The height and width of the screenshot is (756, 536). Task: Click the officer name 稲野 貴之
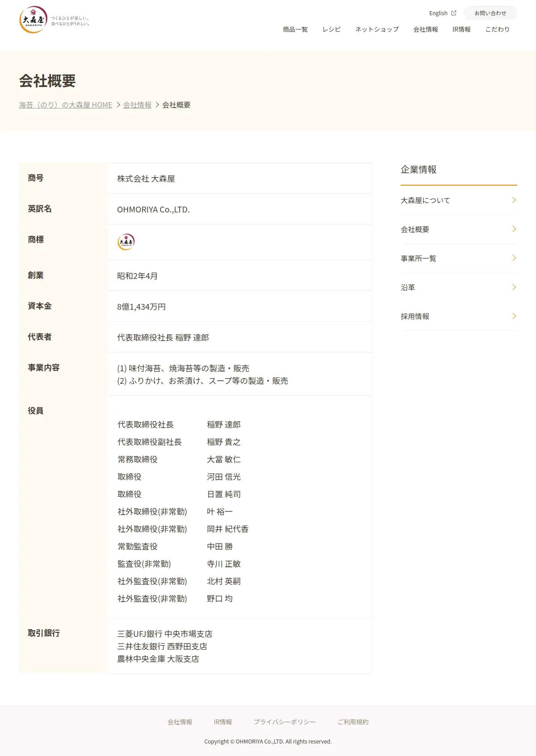[x=224, y=442]
